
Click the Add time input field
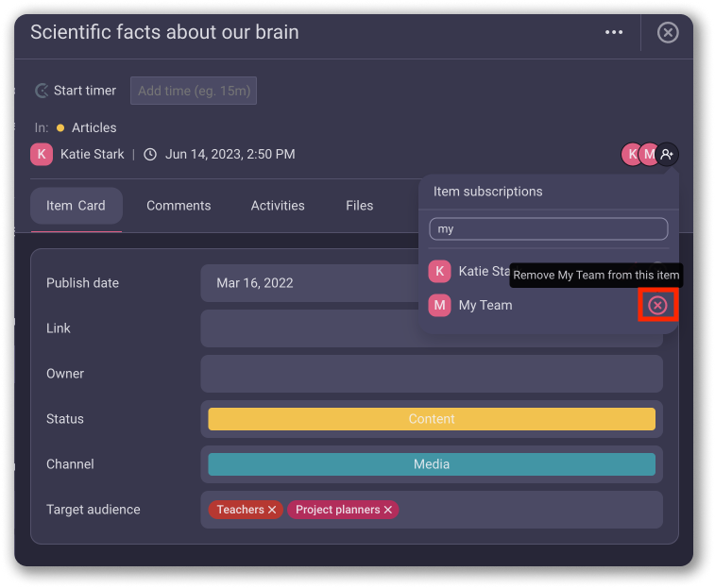click(194, 91)
